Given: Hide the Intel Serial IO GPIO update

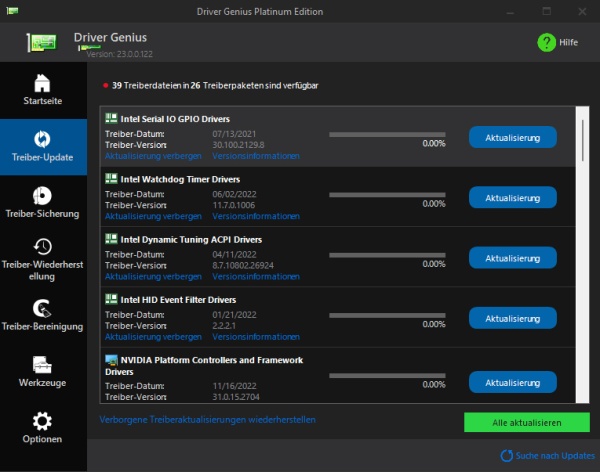Looking at the screenshot, I should click(x=153, y=156).
